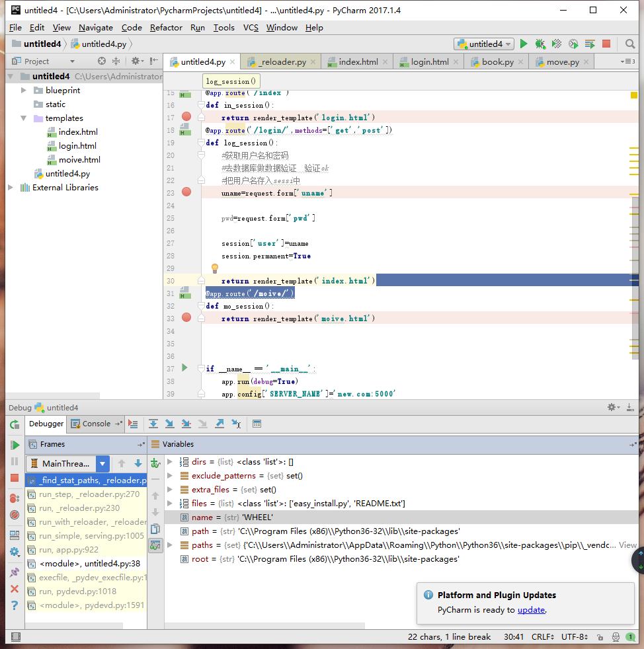This screenshot has height=649, width=644.
Task: Open the VCS menu
Action: tap(251, 28)
